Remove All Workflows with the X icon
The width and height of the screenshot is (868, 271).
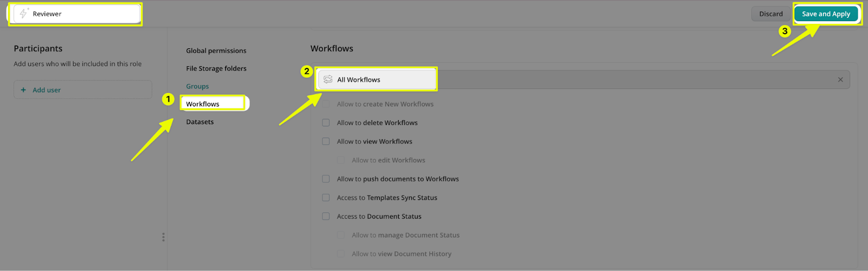(840, 80)
